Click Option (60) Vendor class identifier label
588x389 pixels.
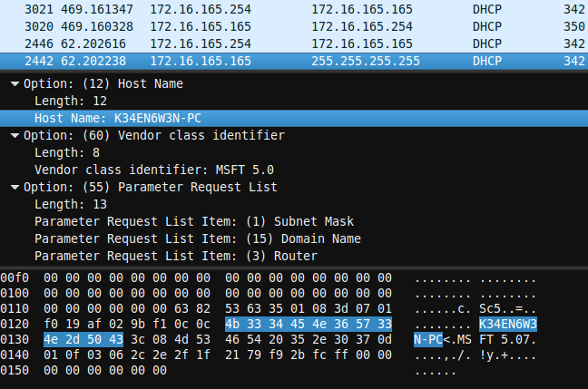point(154,135)
